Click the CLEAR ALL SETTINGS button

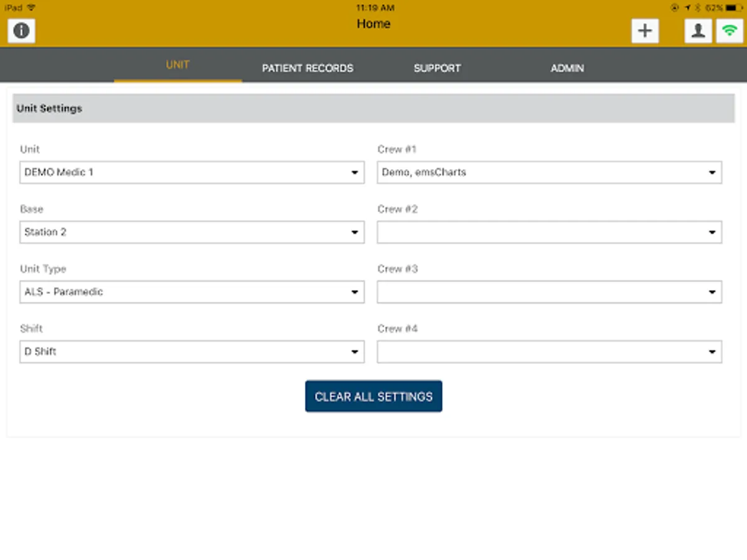tap(374, 396)
